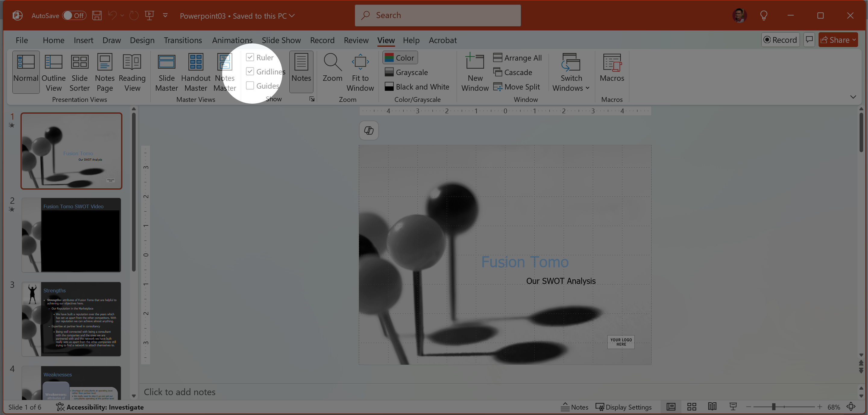Click Reading View icon in status bar

(x=712, y=407)
